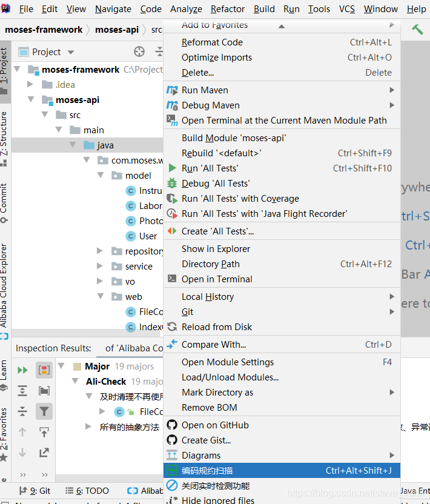
Task: Expand the vo package
Action: click(x=100, y=281)
